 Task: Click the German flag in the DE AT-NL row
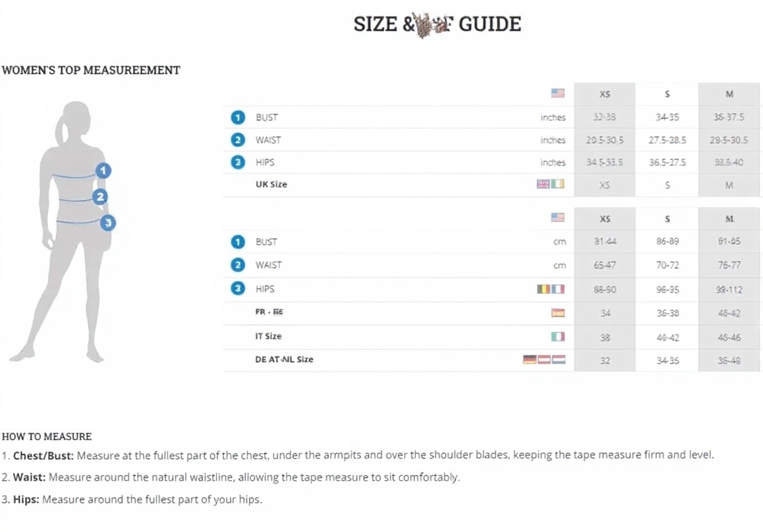[530, 359]
